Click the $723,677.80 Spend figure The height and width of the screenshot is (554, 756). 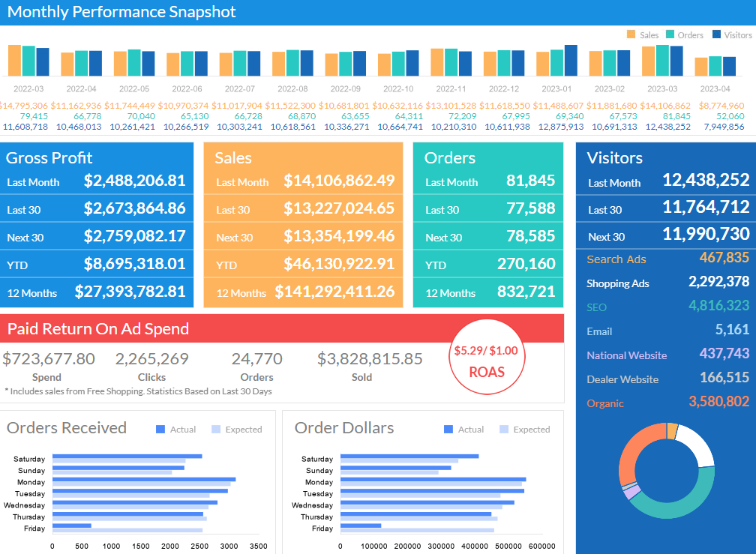(49, 359)
